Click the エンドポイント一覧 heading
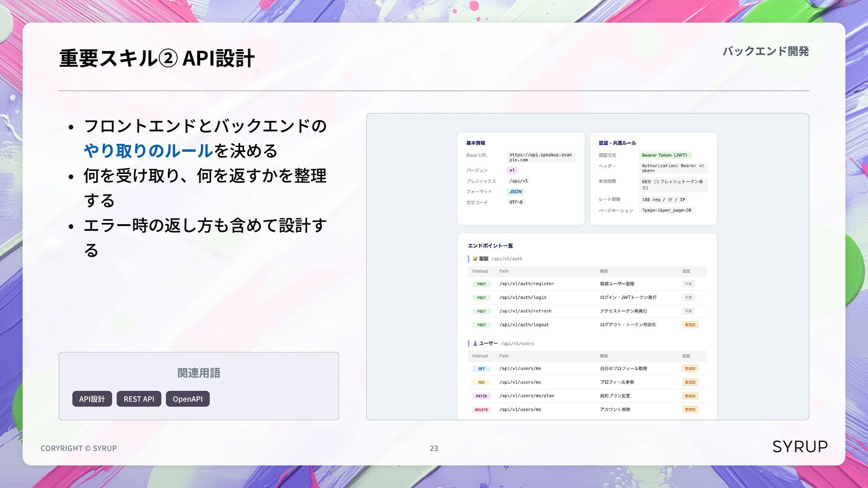 pyautogui.click(x=491, y=246)
